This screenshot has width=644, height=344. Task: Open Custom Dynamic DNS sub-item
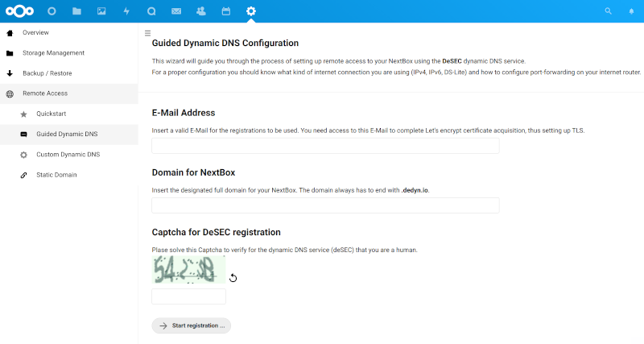point(69,155)
